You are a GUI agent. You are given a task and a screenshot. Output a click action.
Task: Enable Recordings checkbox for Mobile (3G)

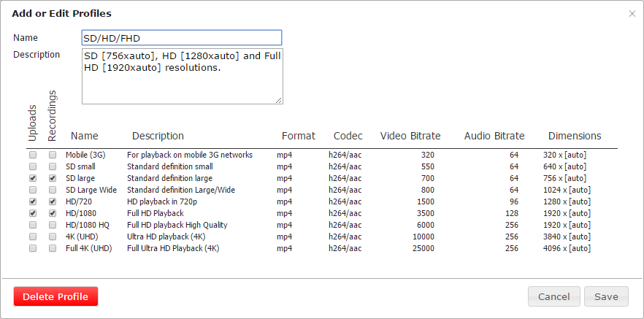click(52, 155)
